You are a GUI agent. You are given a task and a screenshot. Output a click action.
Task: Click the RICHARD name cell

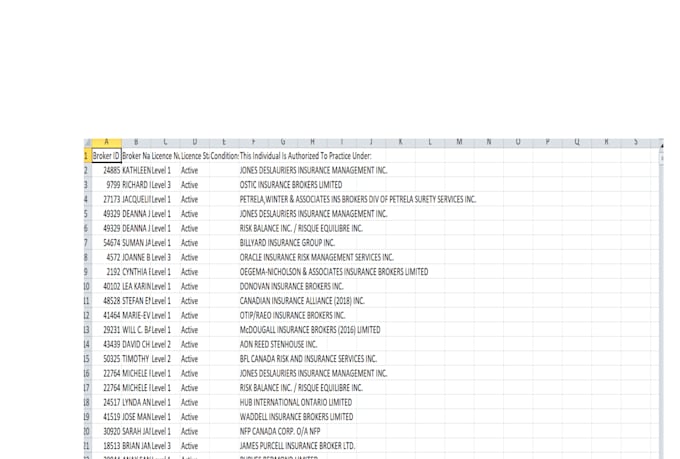(136, 185)
